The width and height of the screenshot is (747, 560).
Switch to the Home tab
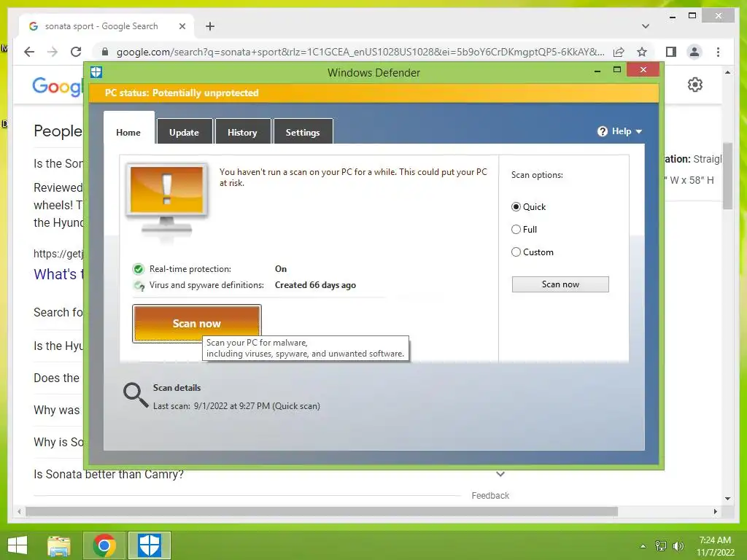point(128,133)
